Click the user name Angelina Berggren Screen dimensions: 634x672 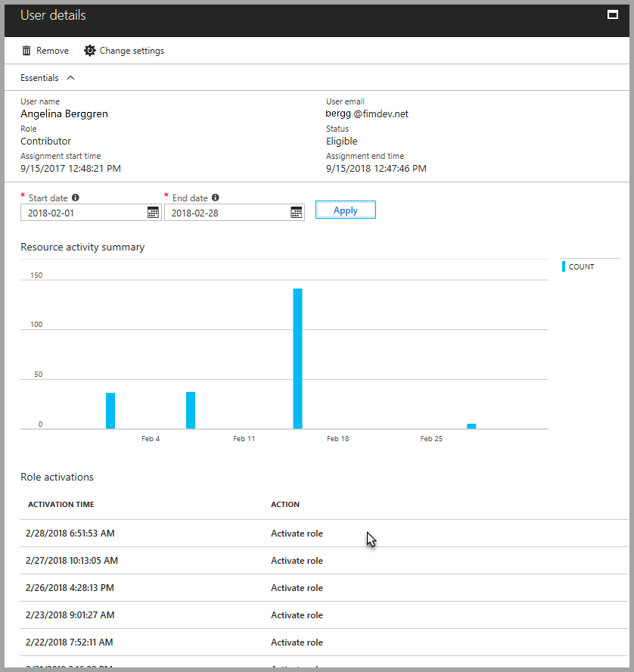(x=64, y=114)
